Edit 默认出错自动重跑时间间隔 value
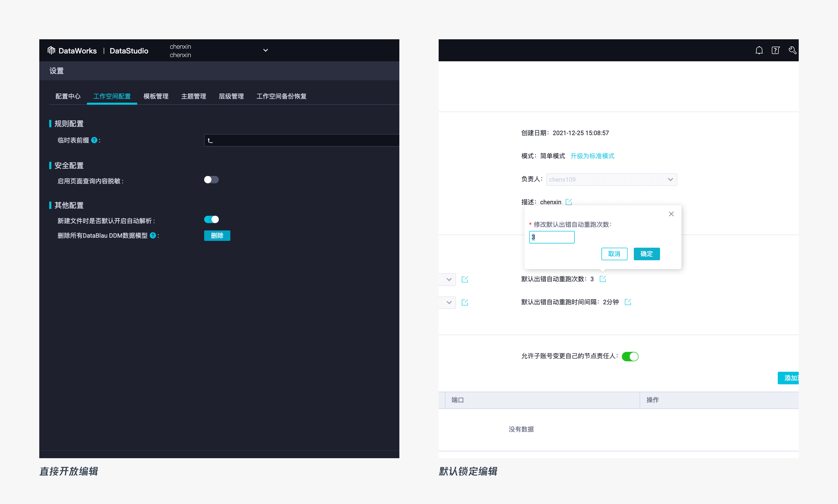Image resolution: width=838 pixels, height=504 pixels. (628, 302)
